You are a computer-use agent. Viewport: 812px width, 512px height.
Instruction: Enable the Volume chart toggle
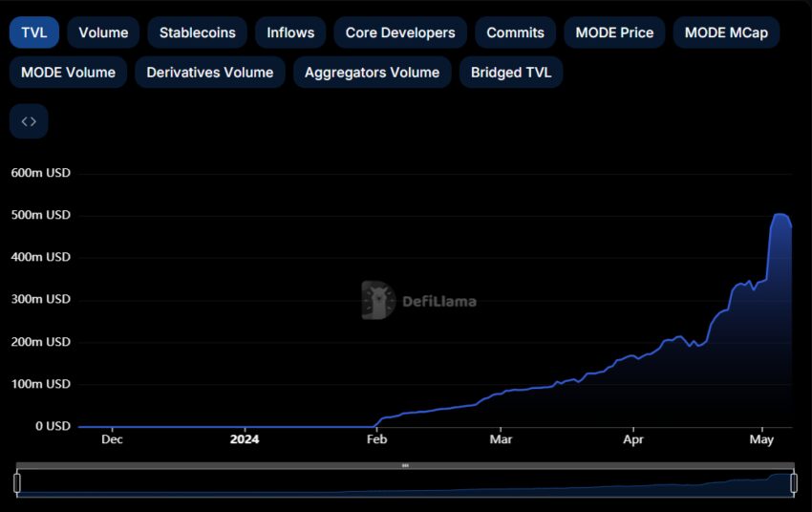[103, 32]
